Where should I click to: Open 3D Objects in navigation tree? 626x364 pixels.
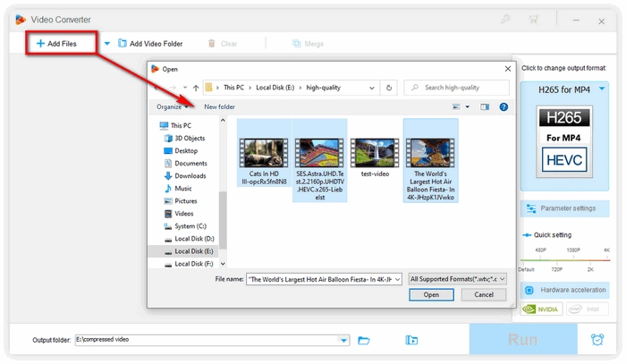coord(184,138)
